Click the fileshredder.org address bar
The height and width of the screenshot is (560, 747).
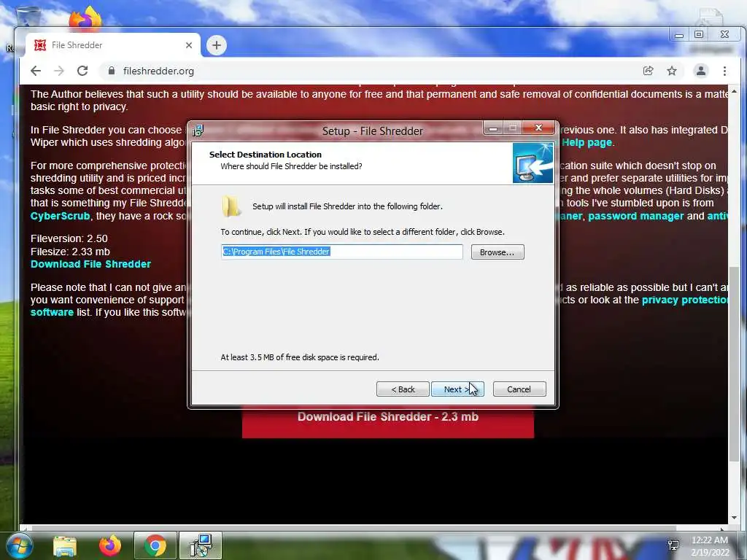point(367,71)
